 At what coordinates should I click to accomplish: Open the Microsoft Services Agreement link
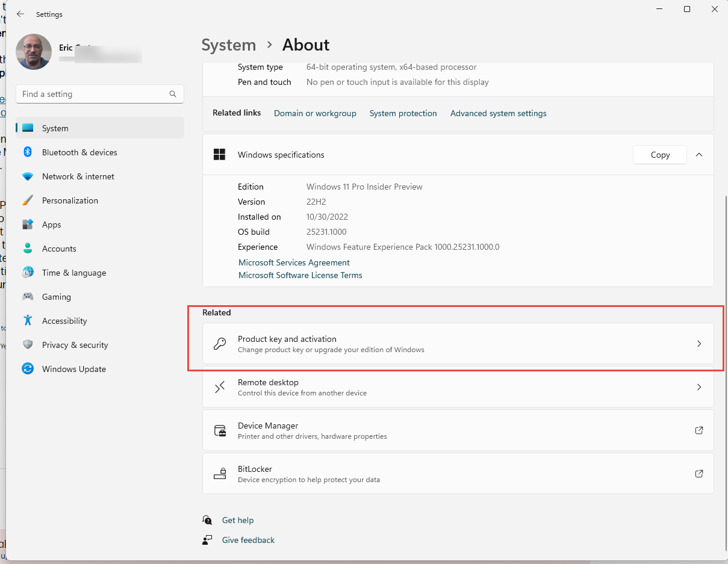tap(294, 262)
